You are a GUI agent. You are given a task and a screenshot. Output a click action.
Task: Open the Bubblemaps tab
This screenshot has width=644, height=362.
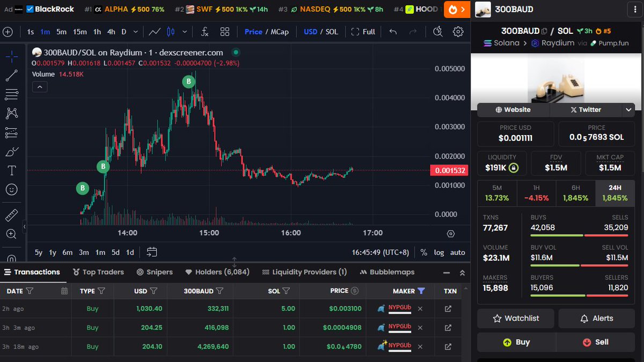coord(387,272)
